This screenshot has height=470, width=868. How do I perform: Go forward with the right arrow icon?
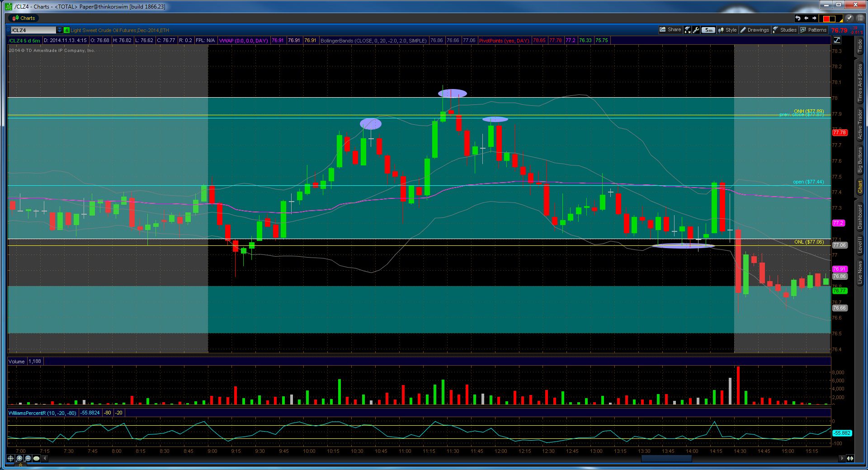pyautogui.click(x=814, y=19)
